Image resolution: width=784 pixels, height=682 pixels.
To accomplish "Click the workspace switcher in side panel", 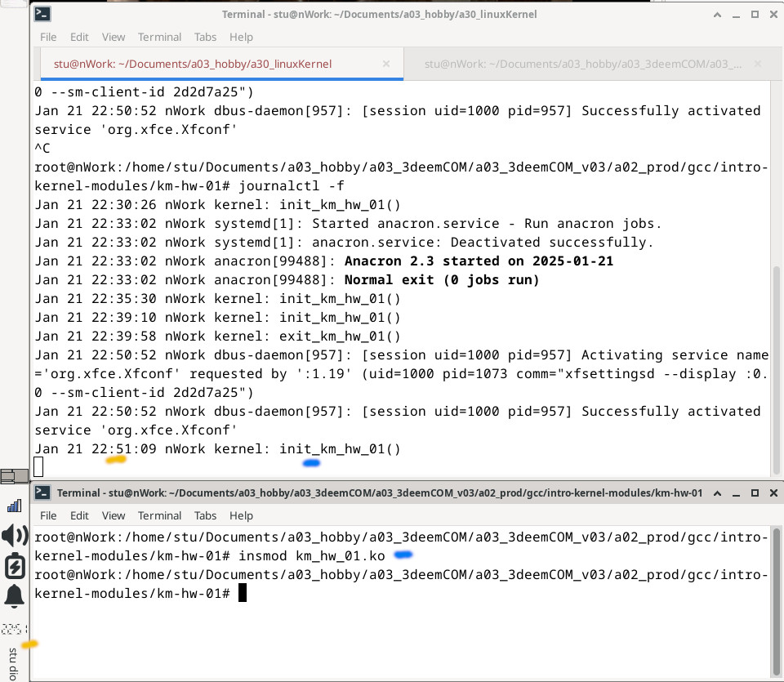I will [14, 476].
